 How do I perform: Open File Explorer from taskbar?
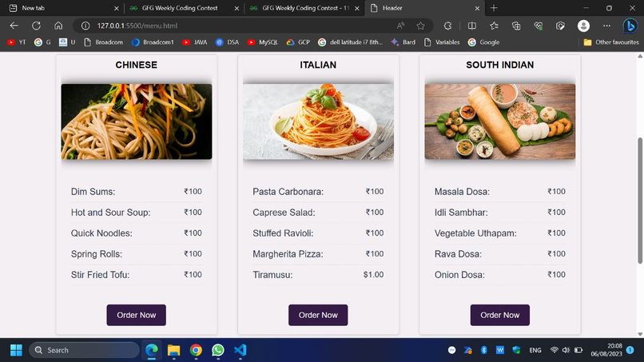[x=173, y=350]
